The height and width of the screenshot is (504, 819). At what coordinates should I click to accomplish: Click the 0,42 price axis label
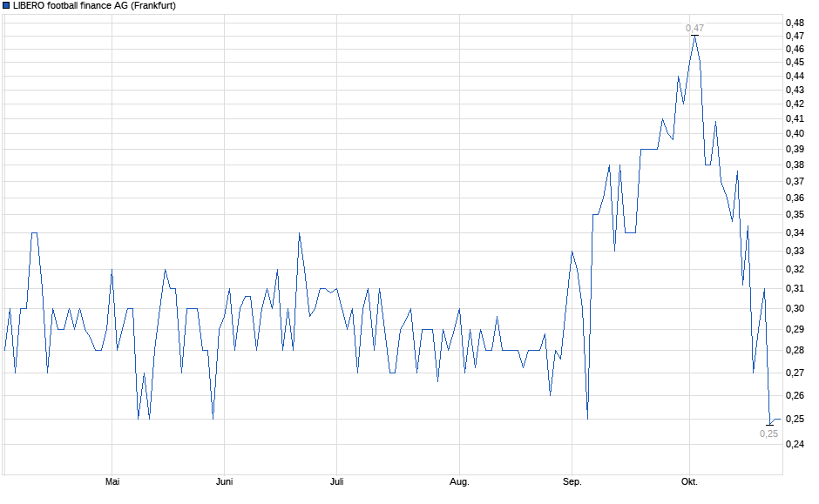794,104
